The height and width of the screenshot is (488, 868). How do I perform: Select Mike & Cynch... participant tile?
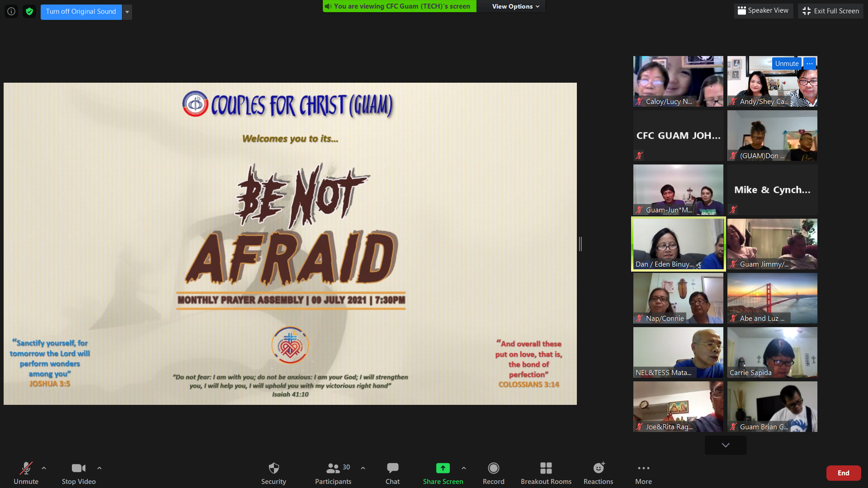772,190
